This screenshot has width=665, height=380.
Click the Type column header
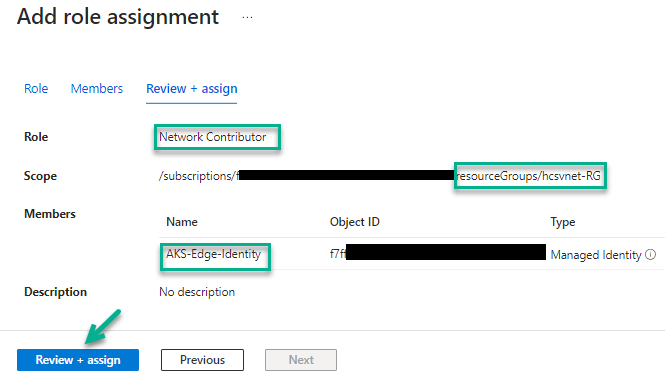pyautogui.click(x=563, y=222)
